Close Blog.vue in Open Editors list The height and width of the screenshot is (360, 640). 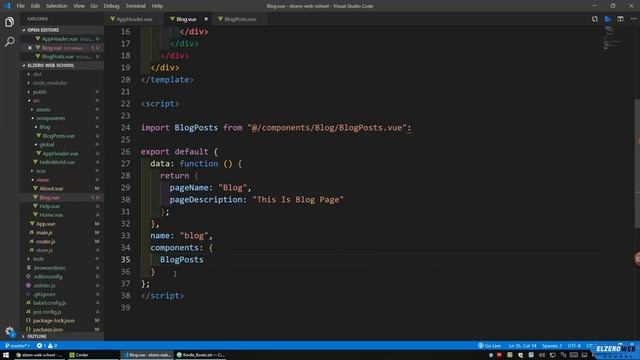(x=30, y=48)
